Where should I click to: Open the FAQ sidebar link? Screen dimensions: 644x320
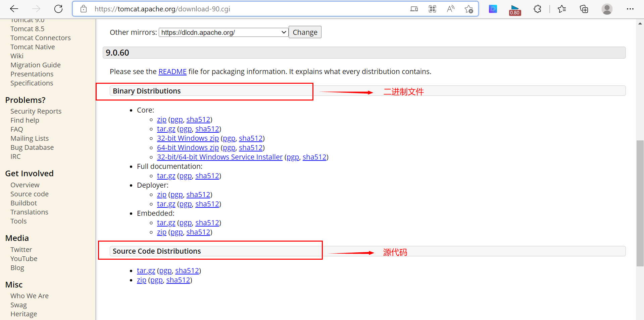point(17,129)
